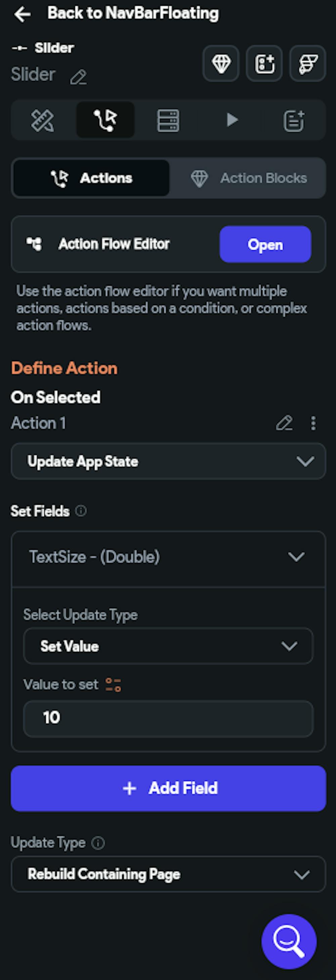The image size is (336, 980).
Task: Open the Animations play tab icon
Action: click(232, 120)
